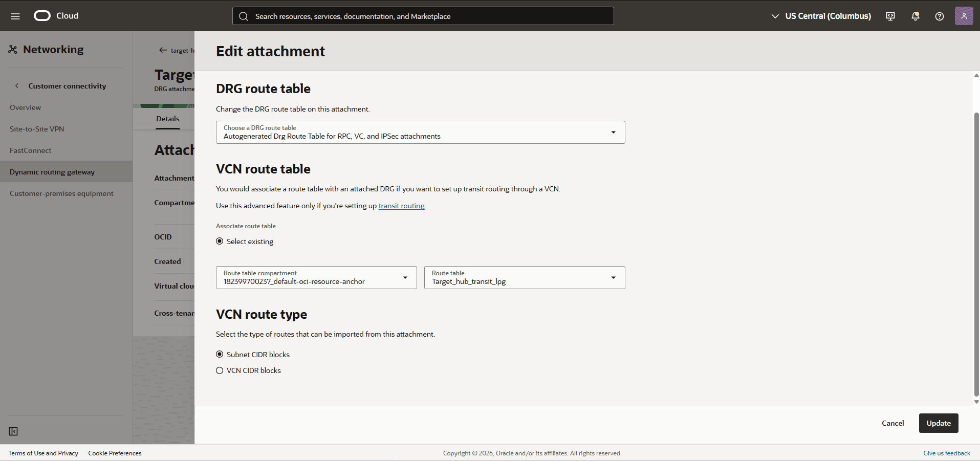Image resolution: width=980 pixels, height=461 pixels.
Task: Click the Give us feedback link
Action: pyautogui.click(x=947, y=453)
